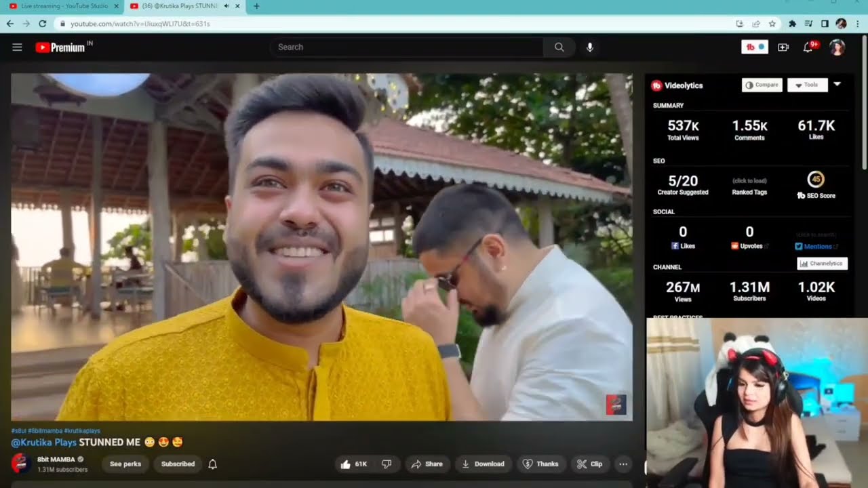
Task: Open the Videolytics Tools dropdown
Action: coord(807,85)
